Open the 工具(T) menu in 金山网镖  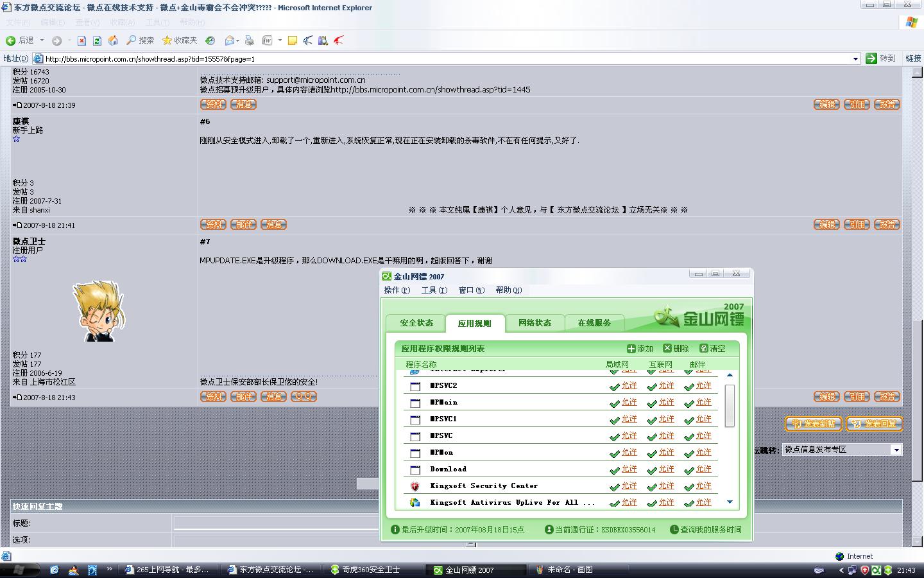[x=434, y=290]
